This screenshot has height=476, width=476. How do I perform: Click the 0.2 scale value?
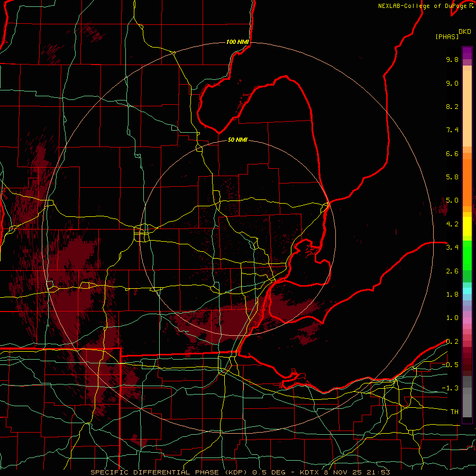452,342
